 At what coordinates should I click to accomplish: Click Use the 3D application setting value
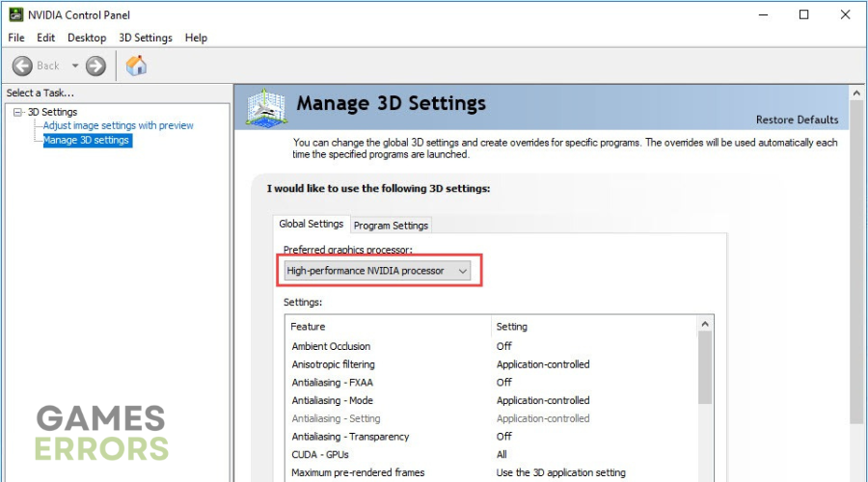pyautogui.click(x=560, y=472)
